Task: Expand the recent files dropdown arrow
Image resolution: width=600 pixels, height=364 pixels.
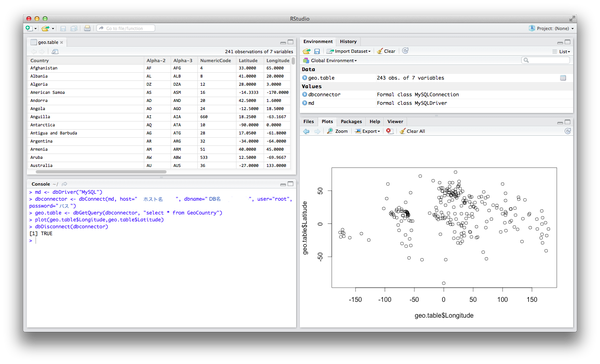Action: [x=53, y=29]
